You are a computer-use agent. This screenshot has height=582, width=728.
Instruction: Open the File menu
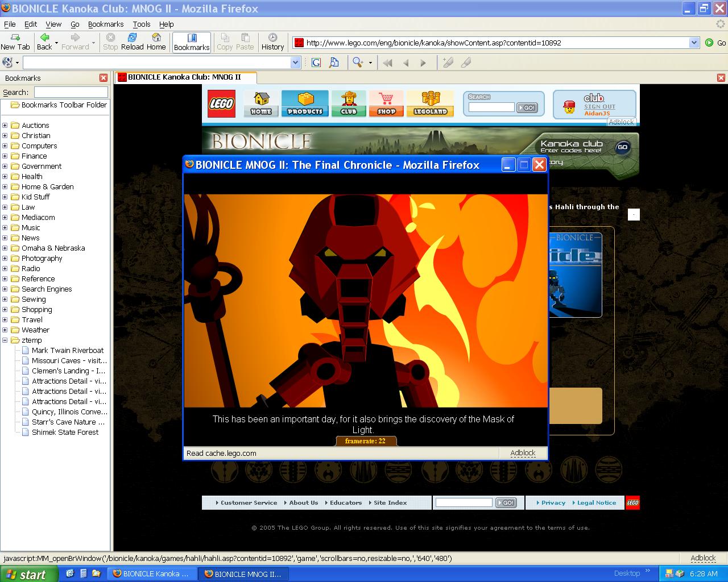[x=10, y=24]
